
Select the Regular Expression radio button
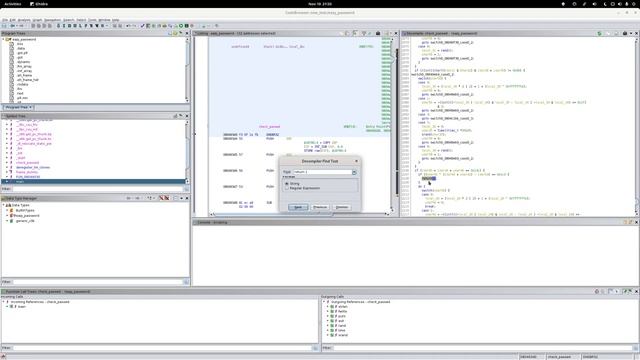(x=287, y=188)
